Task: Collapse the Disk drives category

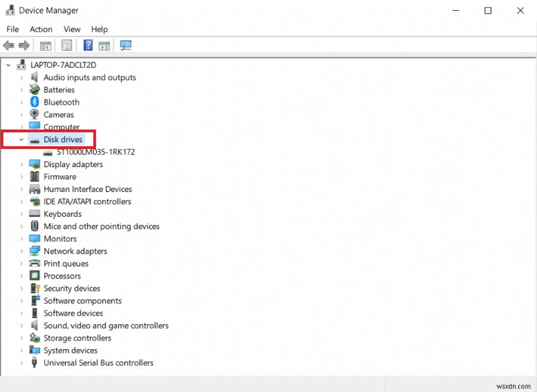Action: pos(21,139)
